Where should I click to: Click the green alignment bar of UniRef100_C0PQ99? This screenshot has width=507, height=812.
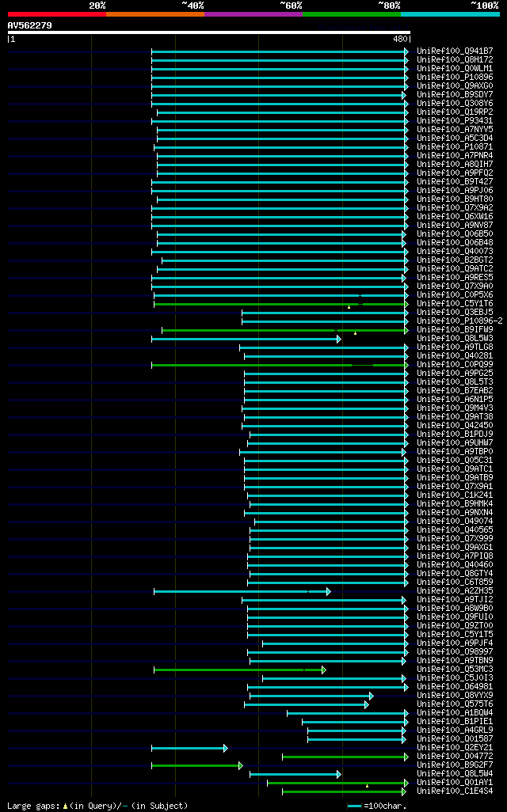[280, 365]
